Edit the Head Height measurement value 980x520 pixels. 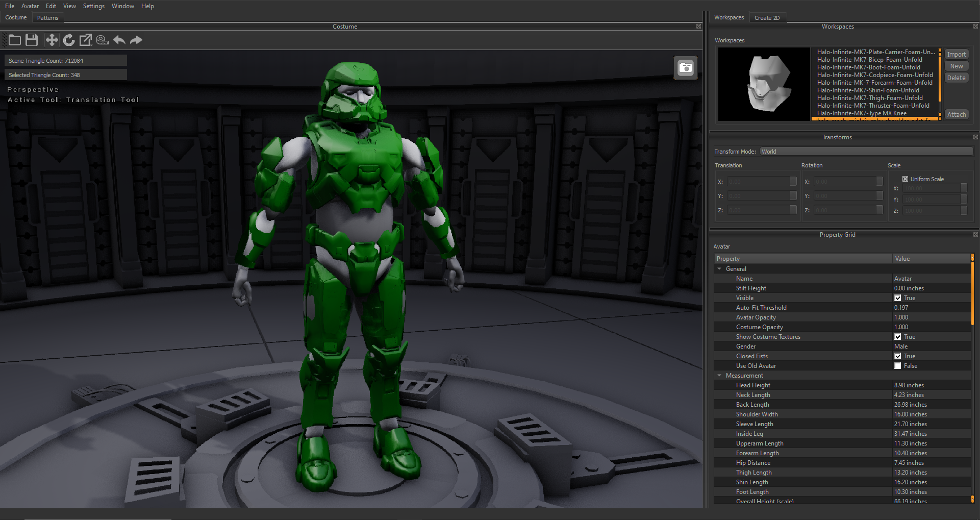click(x=932, y=385)
